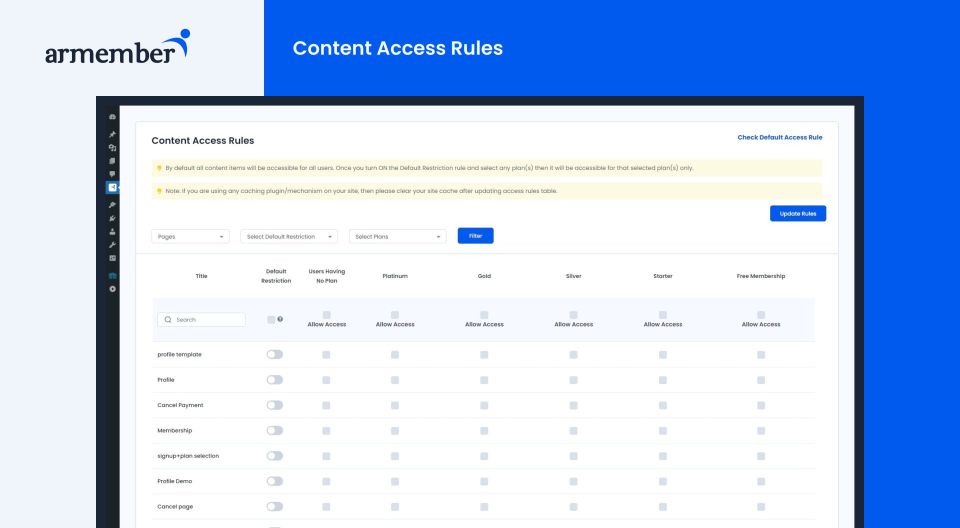Open the Media library sidebar icon
Screen dimensions: 960x528
click(113, 147)
